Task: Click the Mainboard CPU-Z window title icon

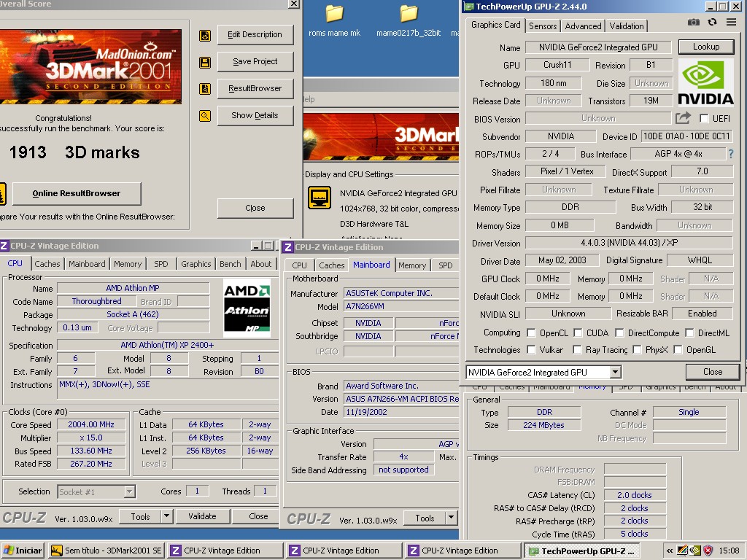Action: tap(287, 247)
